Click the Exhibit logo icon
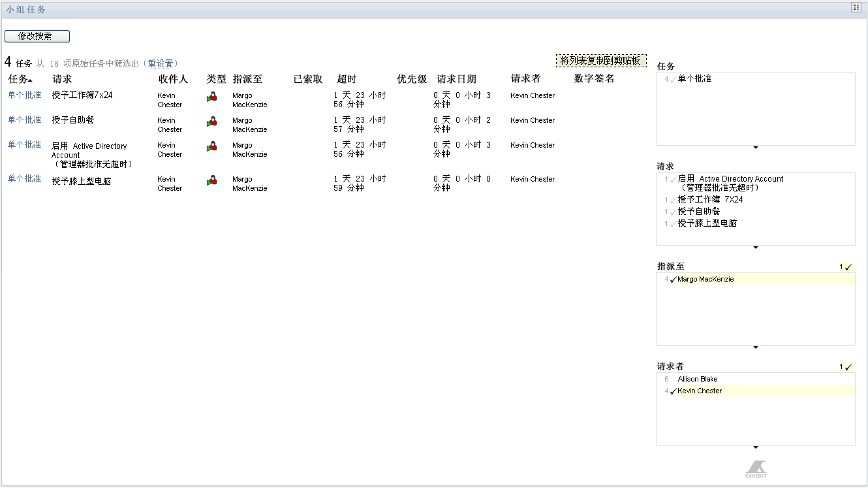 [756, 468]
